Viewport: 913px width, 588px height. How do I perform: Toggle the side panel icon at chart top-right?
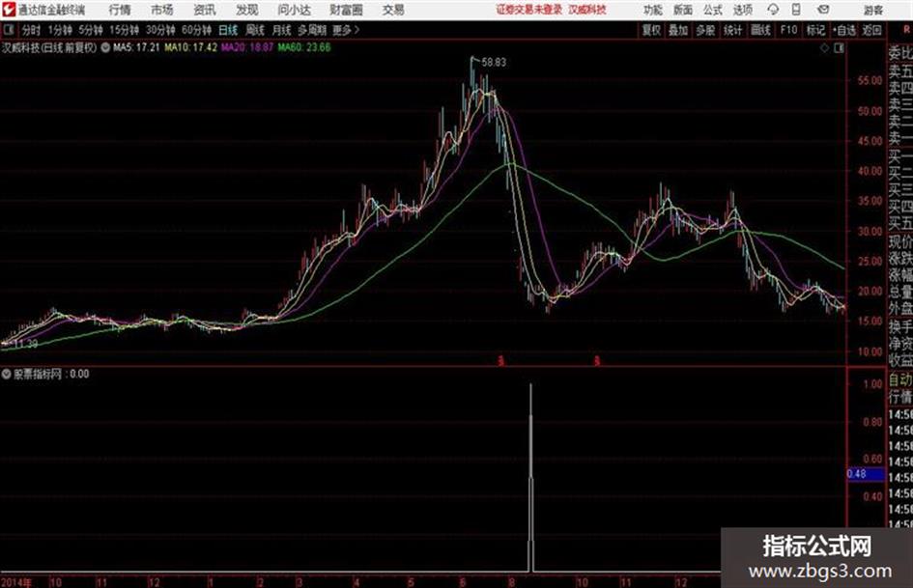click(x=839, y=48)
